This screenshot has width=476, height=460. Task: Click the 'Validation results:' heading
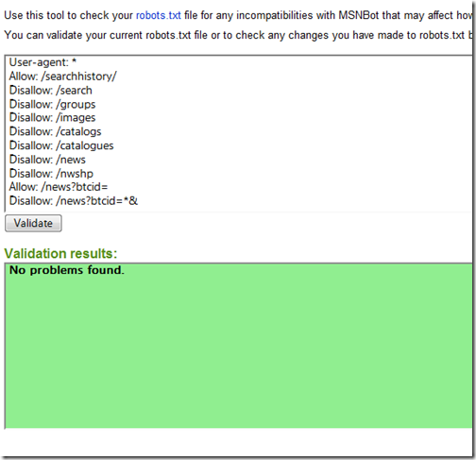click(x=60, y=253)
